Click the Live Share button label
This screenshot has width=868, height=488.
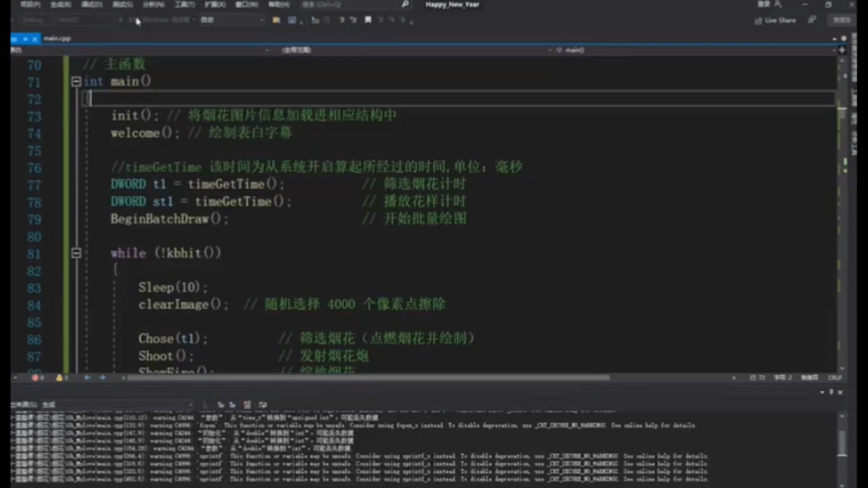point(780,20)
